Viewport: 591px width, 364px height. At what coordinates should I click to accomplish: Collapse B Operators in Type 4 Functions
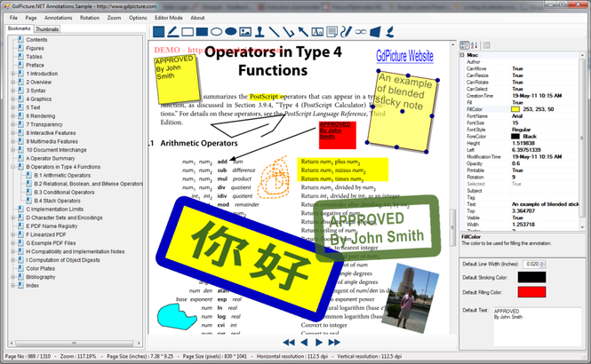click(13, 167)
